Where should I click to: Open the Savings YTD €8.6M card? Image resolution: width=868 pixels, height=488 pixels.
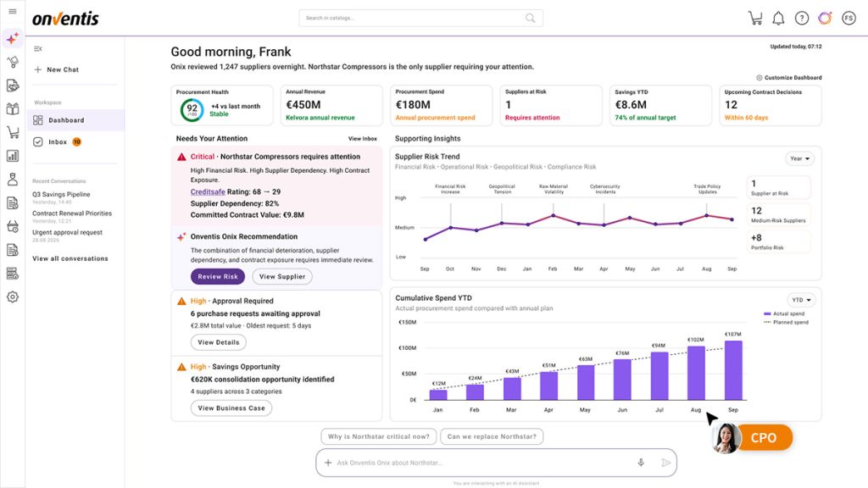[660, 105]
